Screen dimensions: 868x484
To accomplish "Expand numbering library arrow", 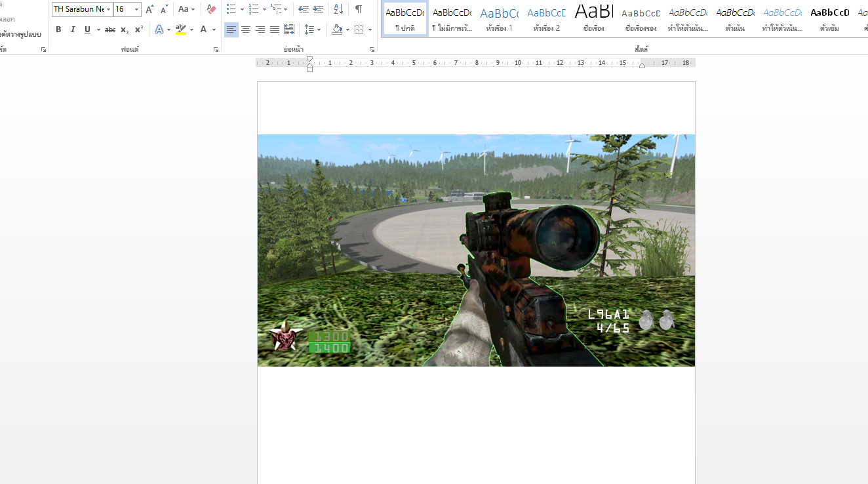I will [264, 9].
